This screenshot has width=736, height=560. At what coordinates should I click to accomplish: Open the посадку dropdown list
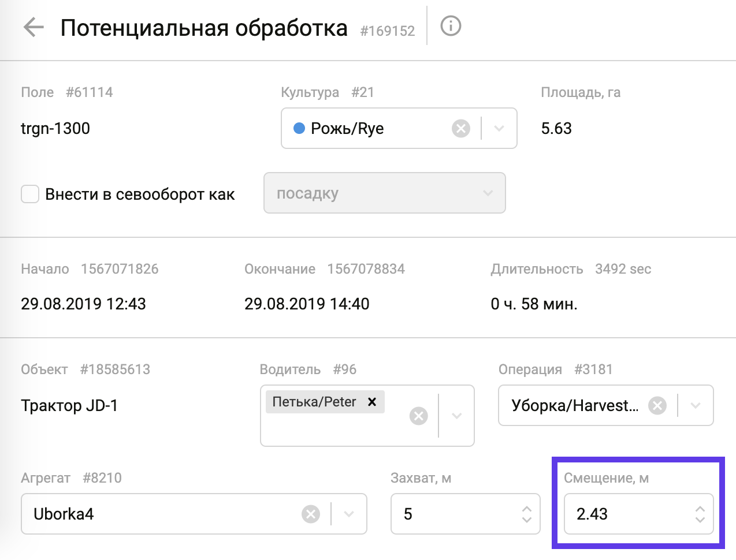[384, 193]
